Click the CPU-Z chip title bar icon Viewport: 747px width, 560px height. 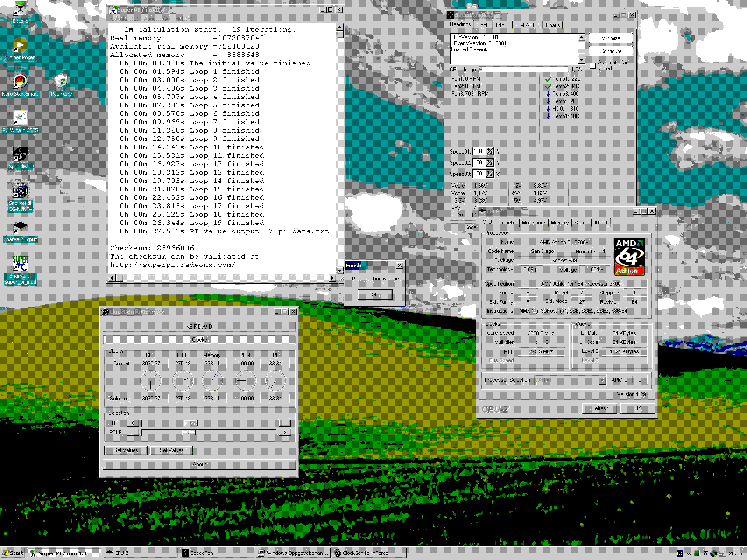point(482,211)
